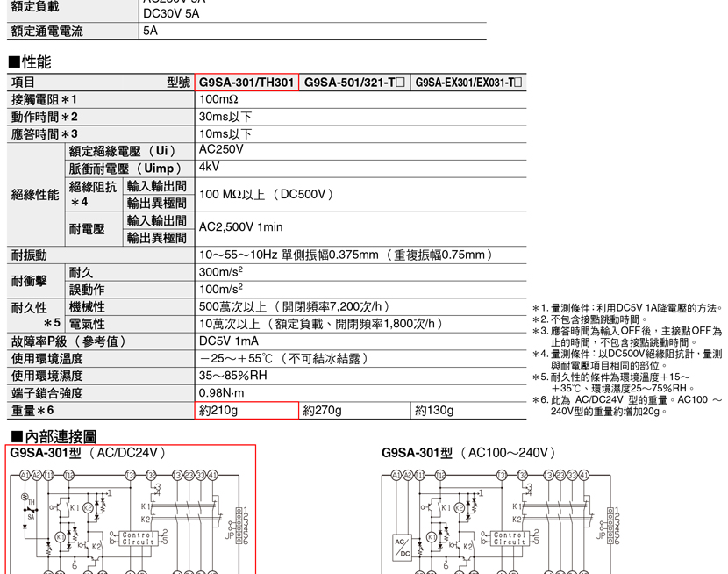The height and width of the screenshot is (574, 728).
Task: Click "輸入輸出間" in the 耐電壓 row
Action: click(156, 220)
